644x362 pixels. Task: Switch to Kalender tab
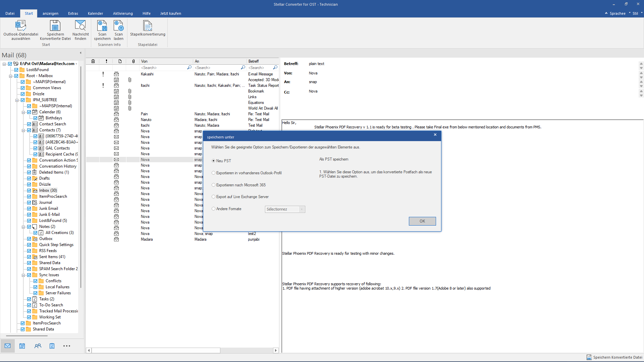coord(95,13)
